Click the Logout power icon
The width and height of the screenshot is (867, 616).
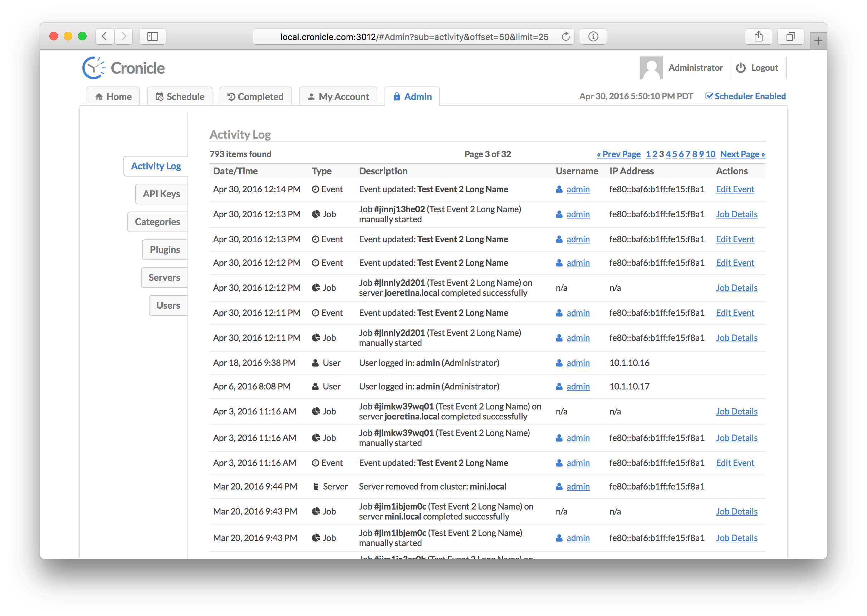[740, 68]
